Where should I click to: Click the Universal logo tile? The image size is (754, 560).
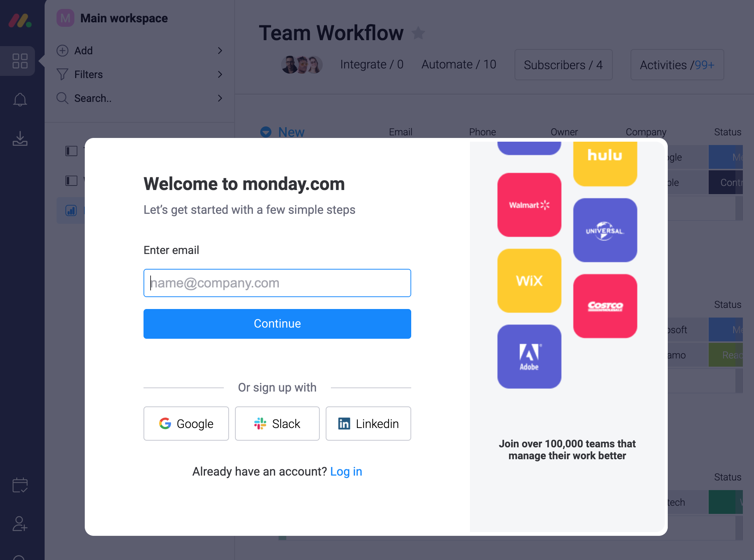click(x=605, y=230)
